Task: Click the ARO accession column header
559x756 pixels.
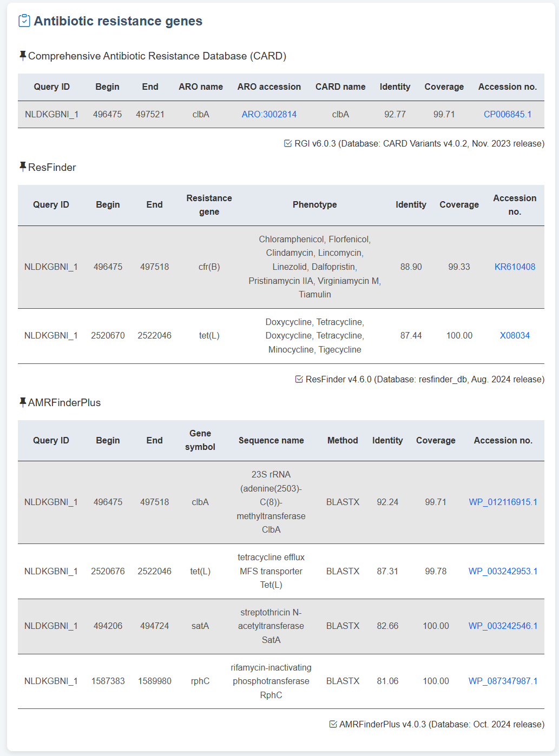Action: point(269,87)
